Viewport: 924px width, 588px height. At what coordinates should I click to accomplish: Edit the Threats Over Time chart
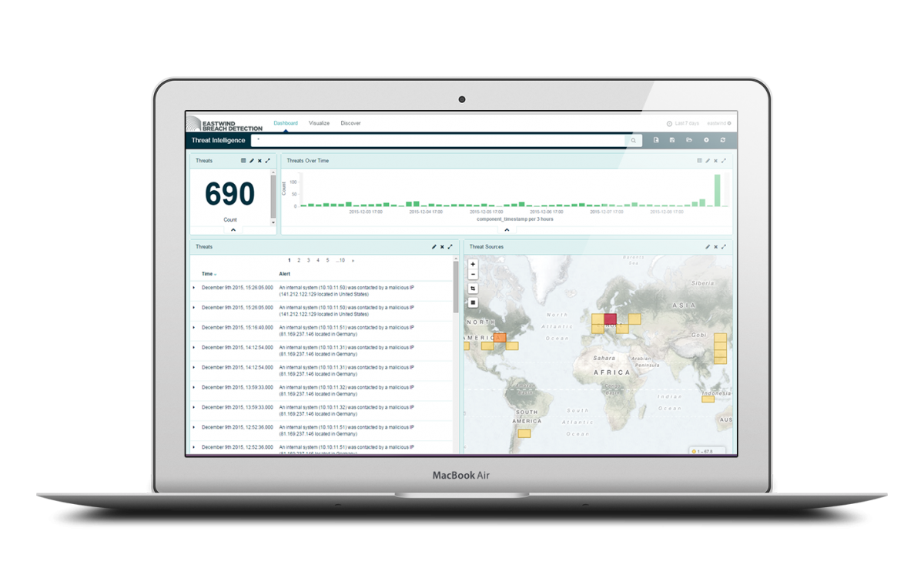click(x=708, y=161)
